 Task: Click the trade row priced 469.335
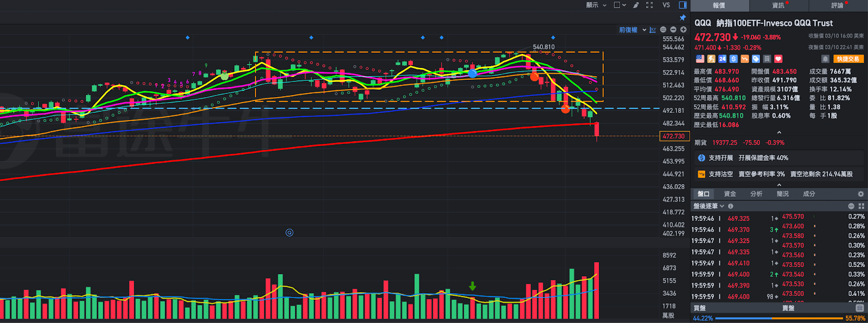point(735,252)
